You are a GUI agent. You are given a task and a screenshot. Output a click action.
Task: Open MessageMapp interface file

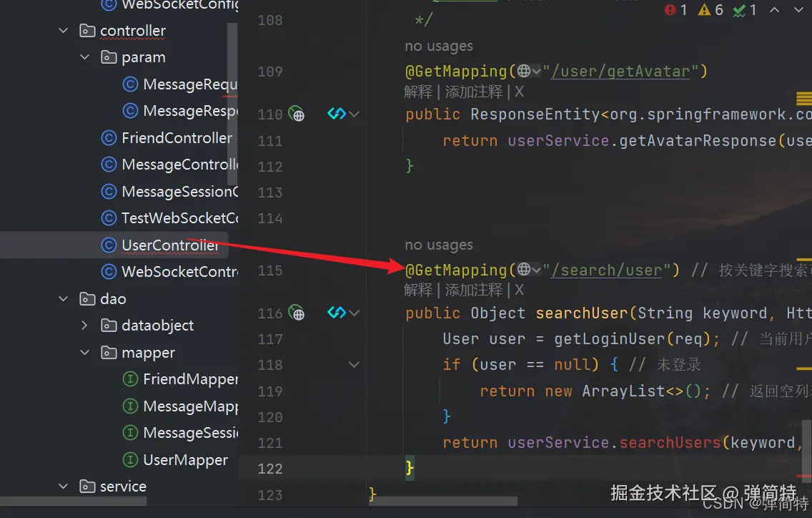[x=190, y=406]
